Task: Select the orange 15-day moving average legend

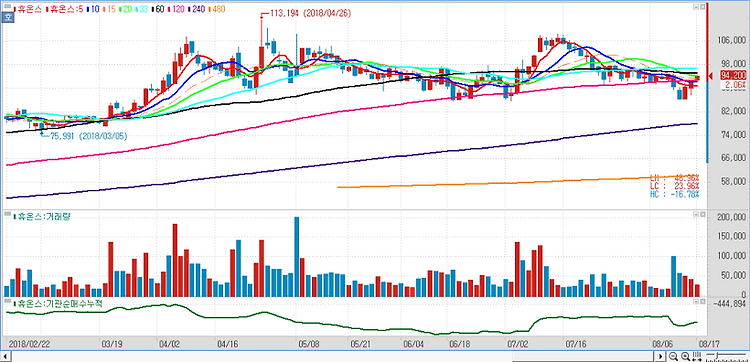Action: (109, 9)
